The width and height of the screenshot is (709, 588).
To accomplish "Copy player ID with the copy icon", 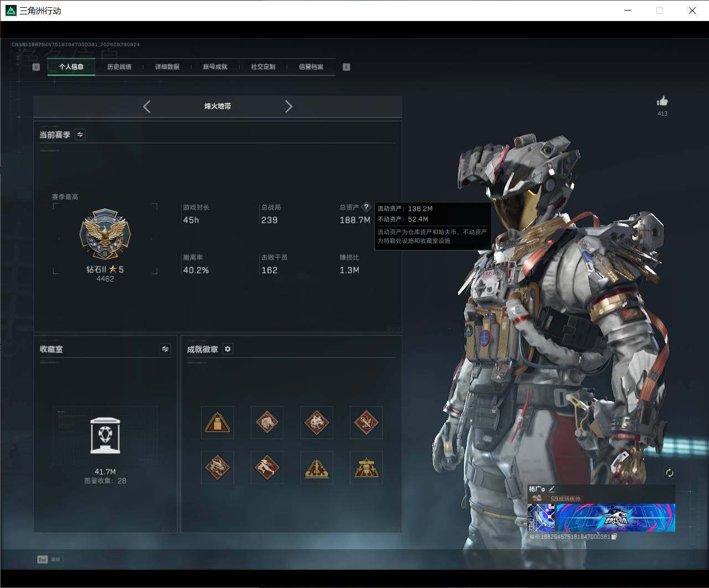I will tap(614, 537).
